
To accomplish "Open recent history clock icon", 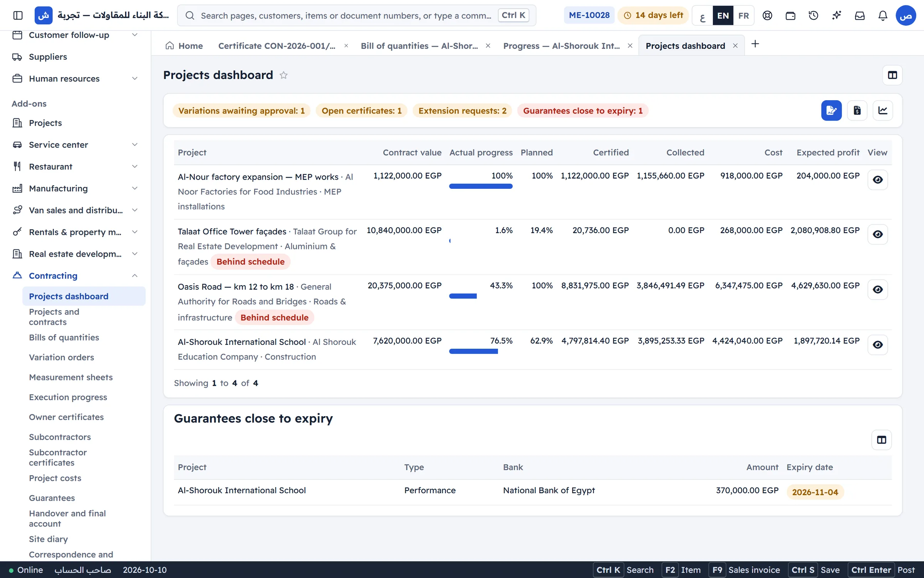I will (x=814, y=15).
